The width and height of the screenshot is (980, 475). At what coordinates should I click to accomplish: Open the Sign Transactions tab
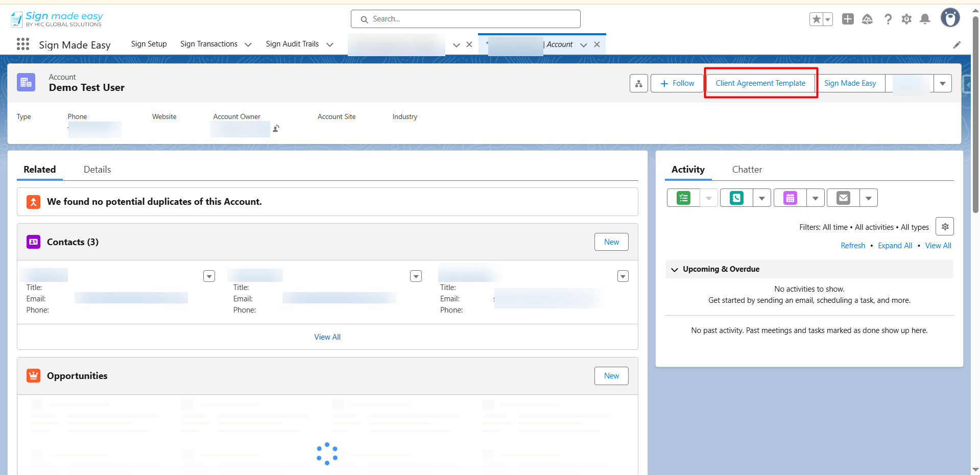tap(209, 44)
